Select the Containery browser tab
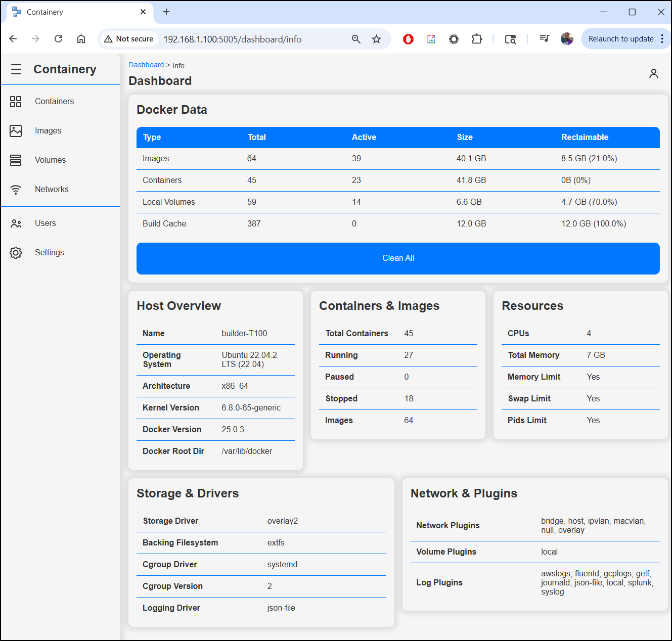This screenshot has height=641, width=672. (81, 12)
